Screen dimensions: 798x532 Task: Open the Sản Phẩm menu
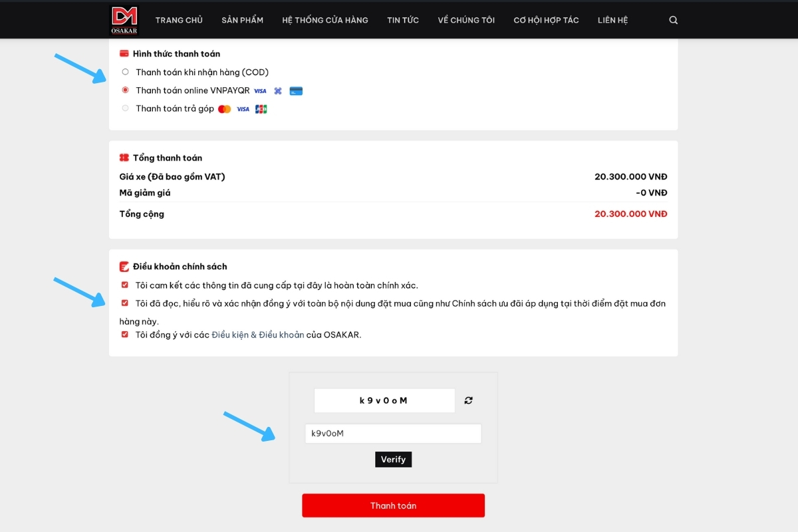pos(242,20)
